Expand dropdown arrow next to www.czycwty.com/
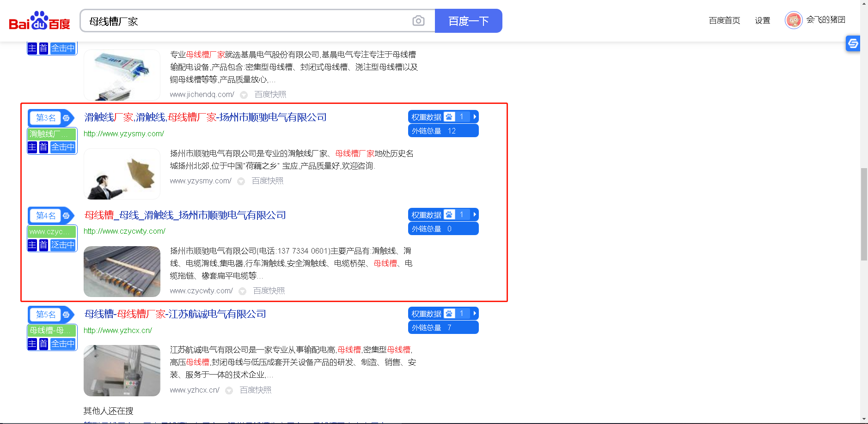 (242, 291)
